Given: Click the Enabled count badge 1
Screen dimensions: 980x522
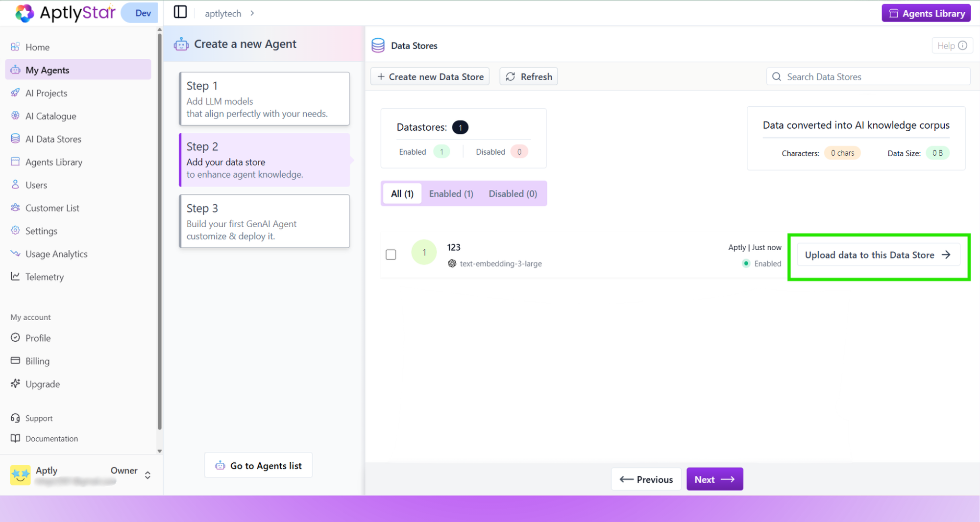Looking at the screenshot, I should pyautogui.click(x=441, y=152).
